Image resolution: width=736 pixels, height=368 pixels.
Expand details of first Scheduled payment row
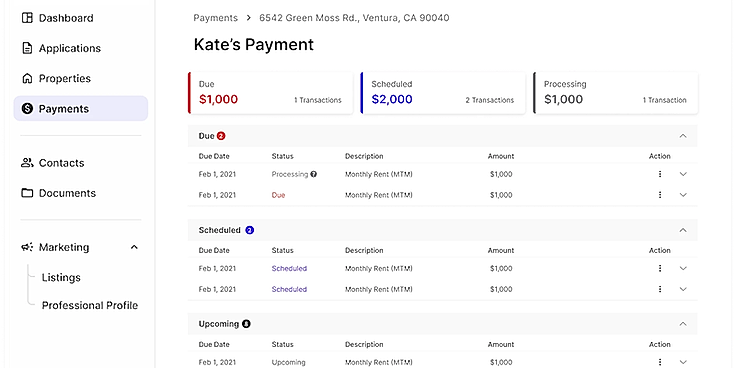point(683,268)
